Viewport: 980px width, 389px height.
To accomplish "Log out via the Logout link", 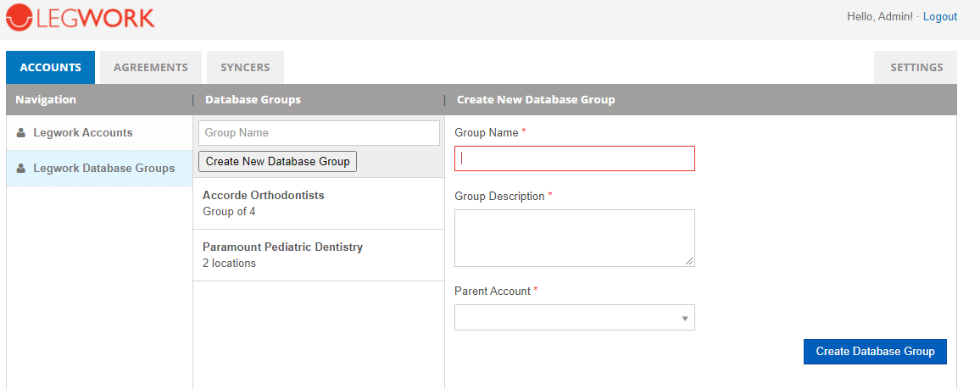I will coord(940,17).
